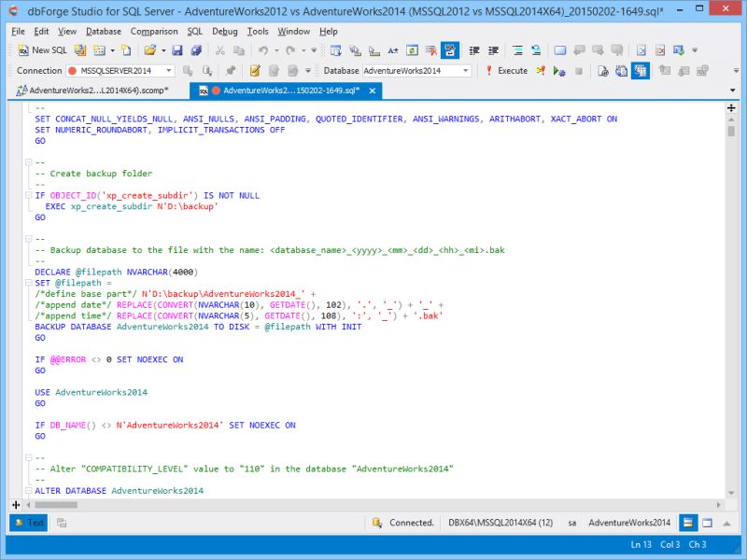
Task: Click the toolbar icon right of the Redo dropdown
Action: point(314,50)
